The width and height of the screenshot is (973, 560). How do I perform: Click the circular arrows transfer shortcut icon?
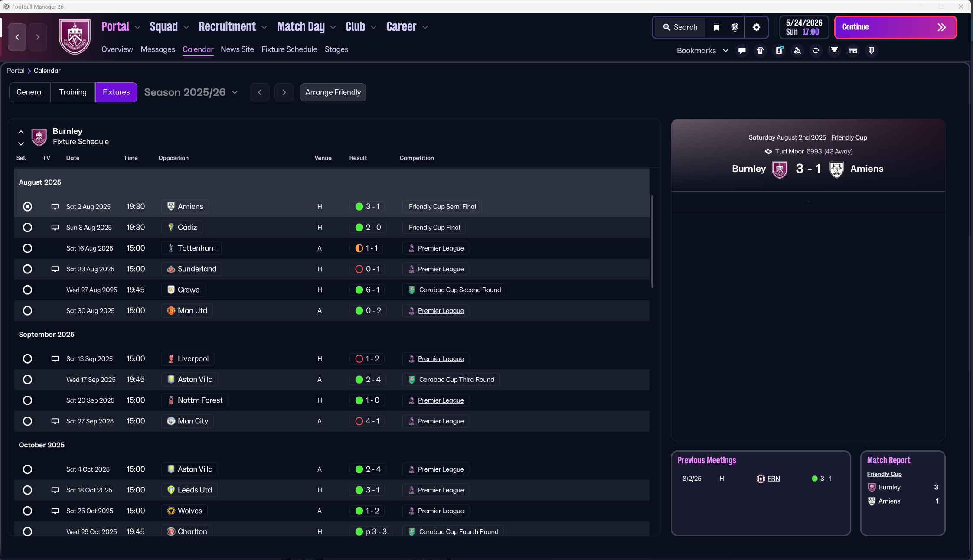pyautogui.click(x=816, y=51)
